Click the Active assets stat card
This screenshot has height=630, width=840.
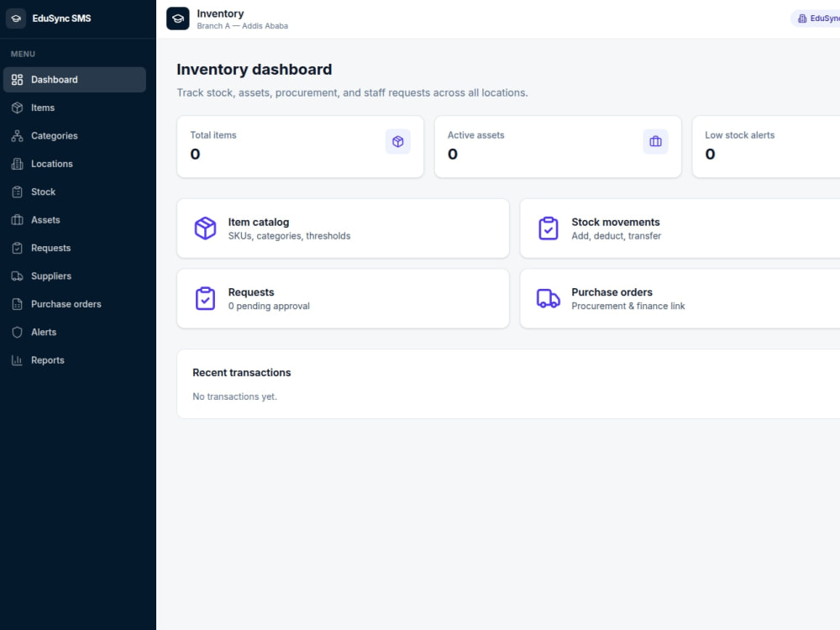click(558, 147)
